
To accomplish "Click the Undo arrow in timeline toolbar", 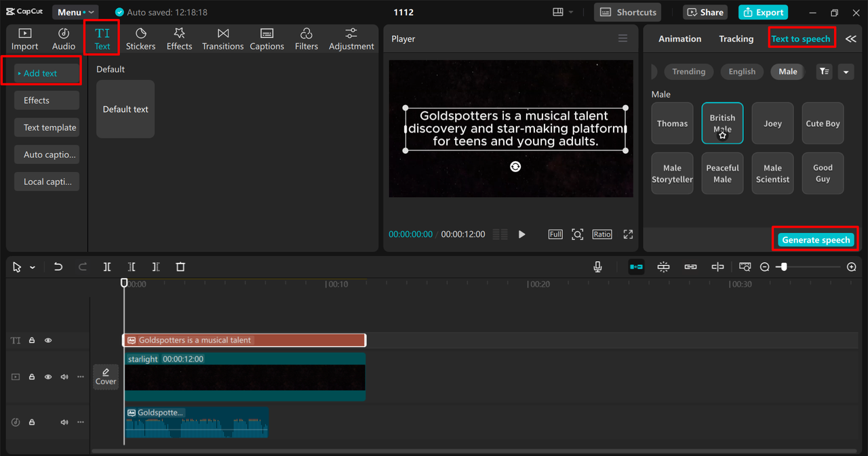I will (x=58, y=267).
